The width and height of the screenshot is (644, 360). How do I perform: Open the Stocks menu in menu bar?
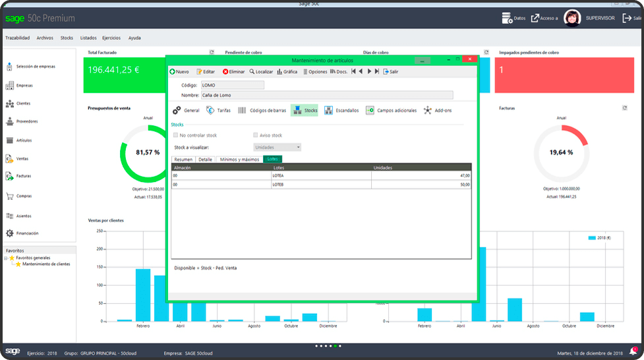click(67, 38)
